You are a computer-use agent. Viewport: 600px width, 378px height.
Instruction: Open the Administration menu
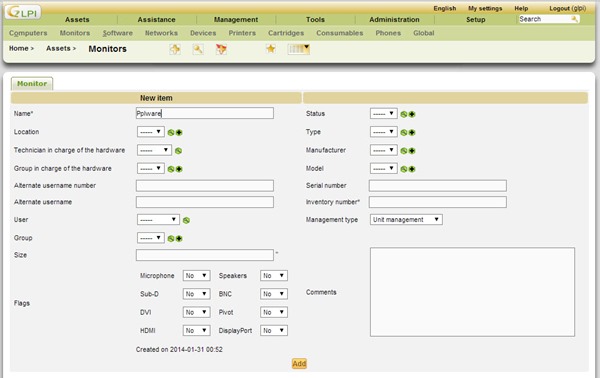click(394, 20)
